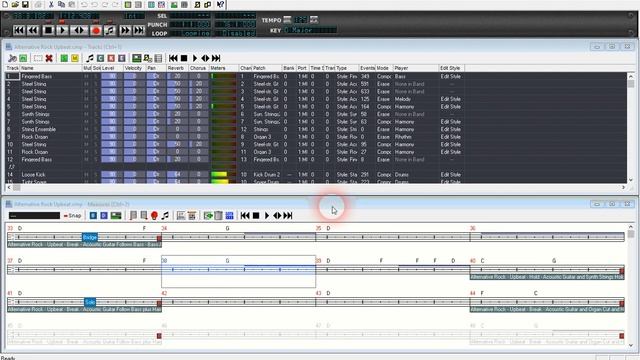Play selection using main transport double-arrow button

click(79, 30)
